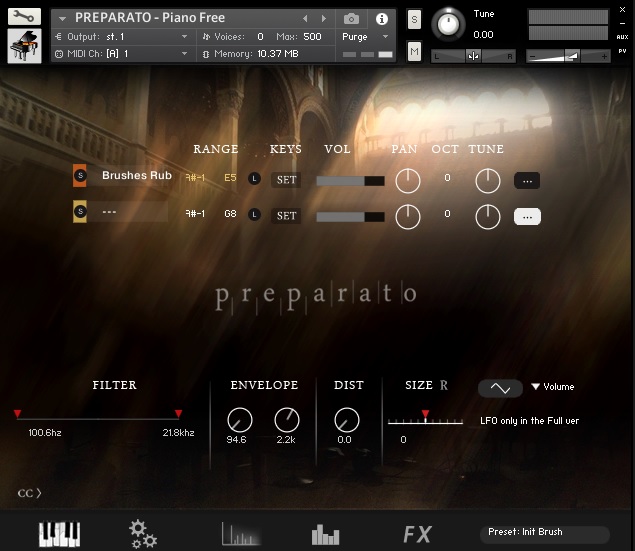Screen dimensions: 635x551
Task: Click the Brushes Rub octave value
Action: tap(447, 178)
